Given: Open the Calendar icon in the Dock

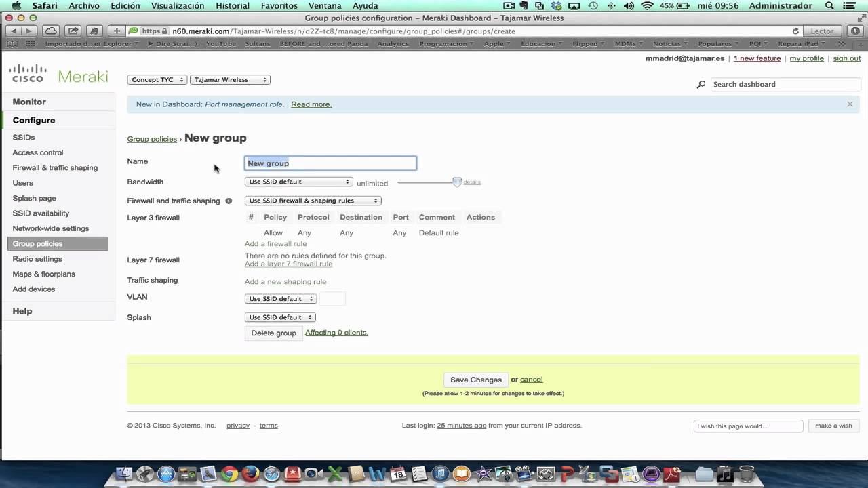Looking at the screenshot, I should 397,474.
